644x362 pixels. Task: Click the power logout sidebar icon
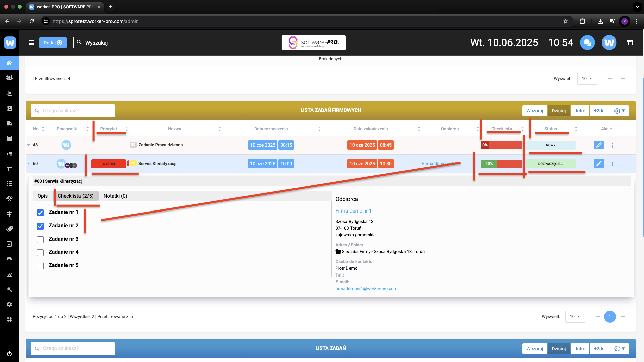pos(9,354)
